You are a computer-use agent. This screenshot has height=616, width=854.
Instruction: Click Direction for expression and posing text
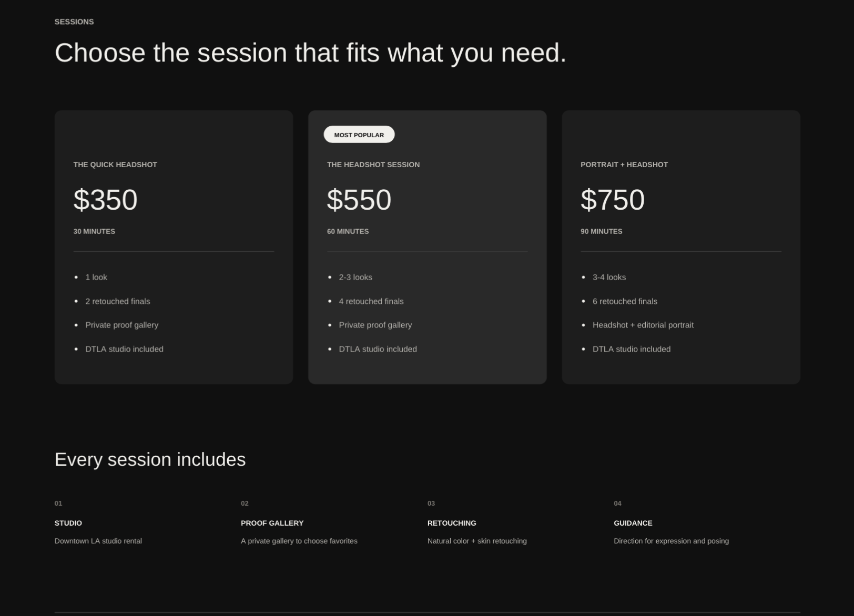[x=672, y=541]
